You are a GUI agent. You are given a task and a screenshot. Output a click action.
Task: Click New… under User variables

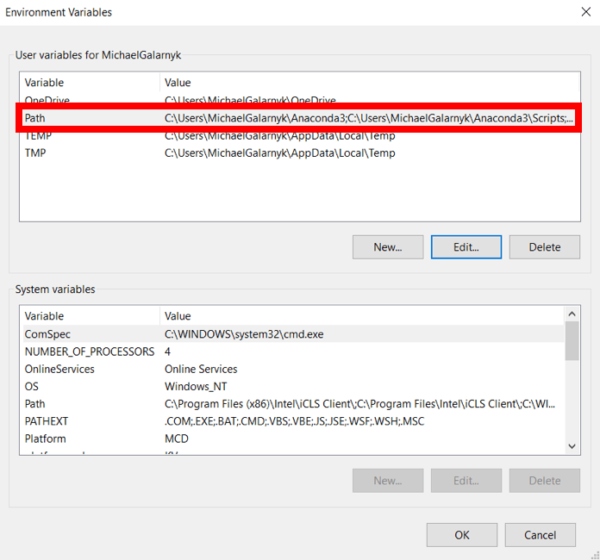[388, 247]
